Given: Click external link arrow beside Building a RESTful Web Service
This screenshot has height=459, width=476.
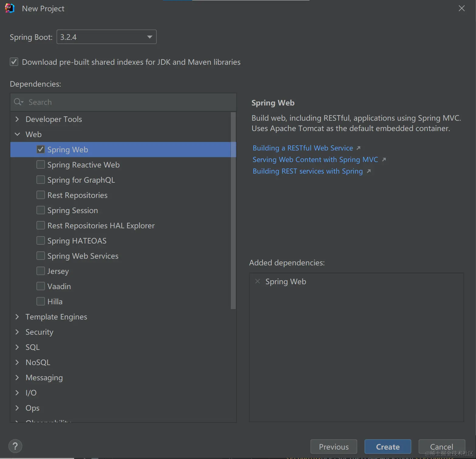Looking at the screenshot, I should click(358, 148).
